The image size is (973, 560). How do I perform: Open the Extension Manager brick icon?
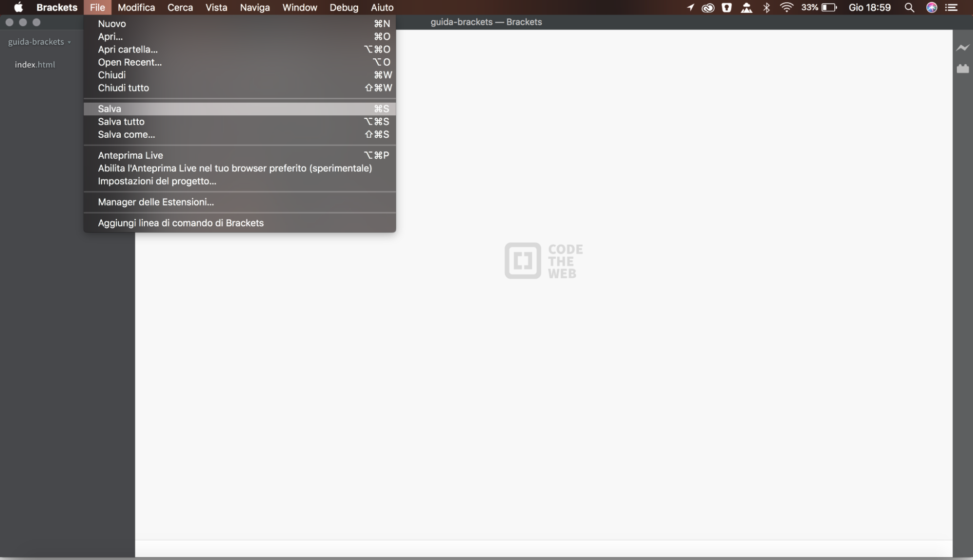[962, 69]
